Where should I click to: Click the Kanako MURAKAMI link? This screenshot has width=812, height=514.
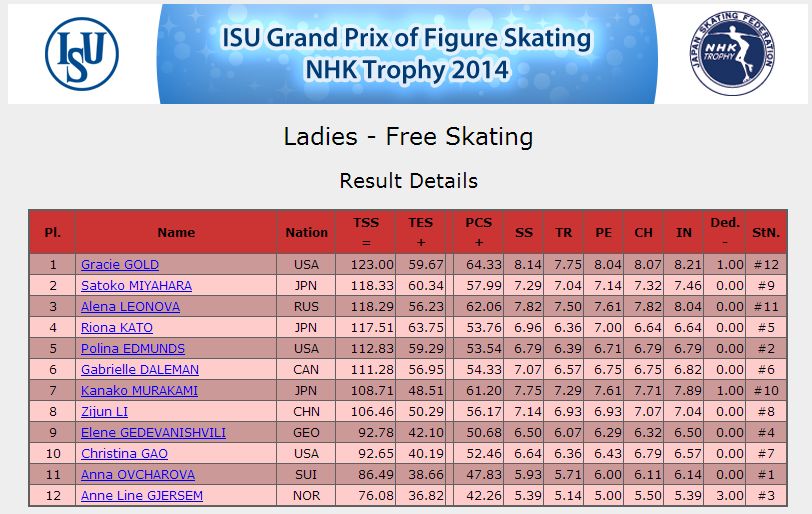[139, 391]
